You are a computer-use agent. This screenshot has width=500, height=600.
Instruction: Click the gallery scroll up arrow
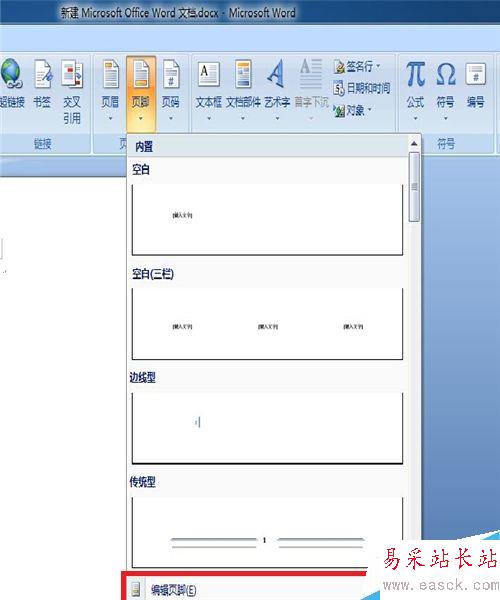point(414,143)
